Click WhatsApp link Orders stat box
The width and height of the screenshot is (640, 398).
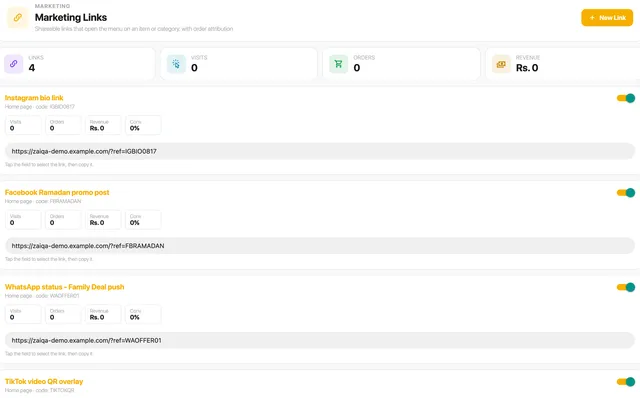pos(63,314)
